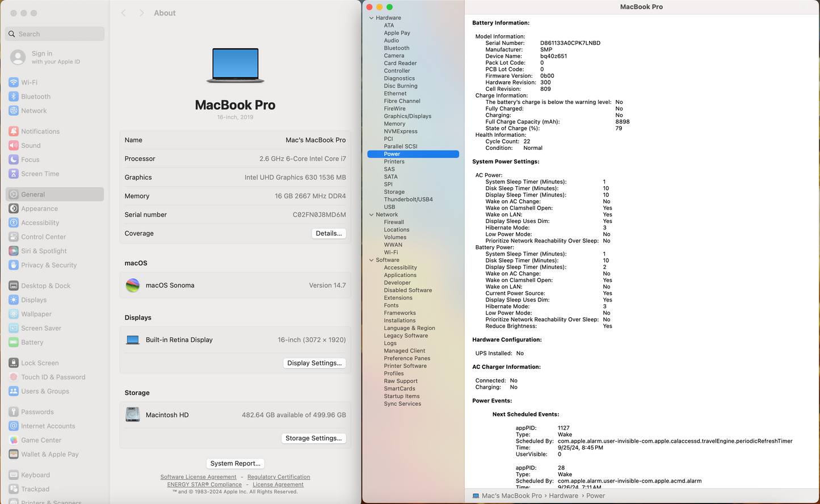Viewport: 820px width, 504px height.
Task: Select the Notifications bell icon
Action: [x=14, y=131]
